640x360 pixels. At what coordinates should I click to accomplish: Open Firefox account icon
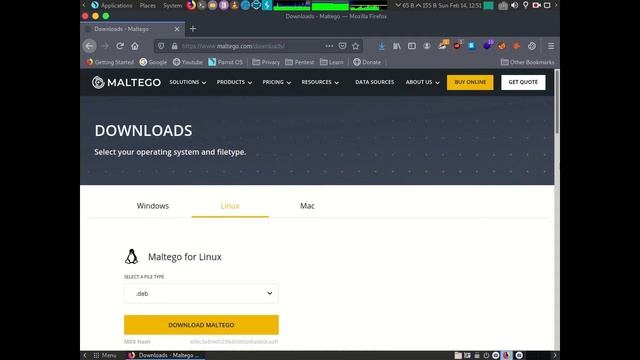coord(427,46)
